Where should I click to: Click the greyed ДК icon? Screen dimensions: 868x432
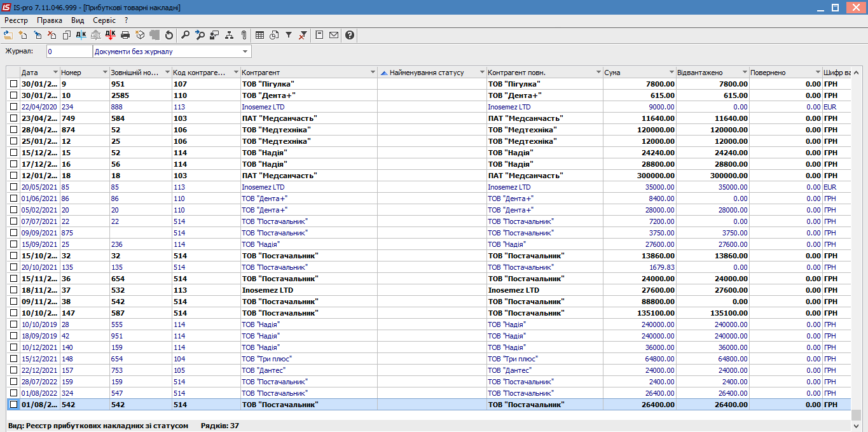tap(95, 35)
